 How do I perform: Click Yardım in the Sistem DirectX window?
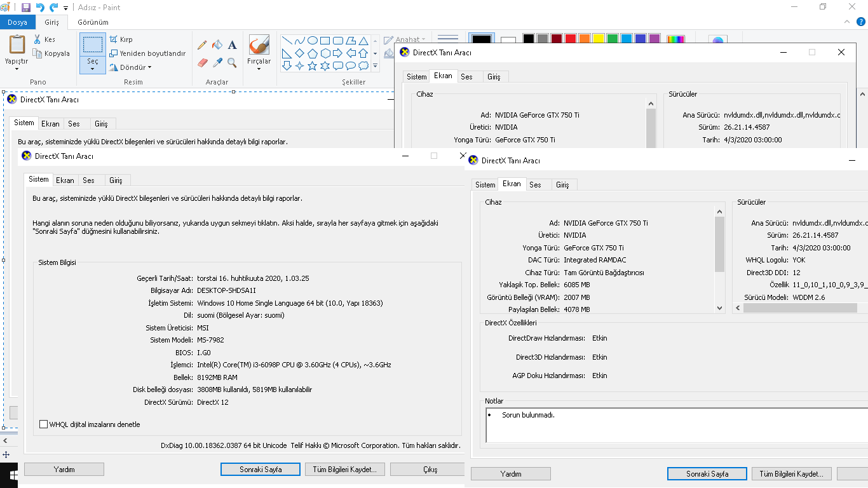click(x=64, y=470)
